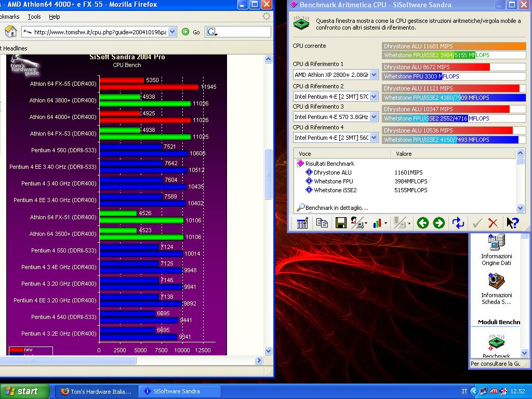
Task: Click the IT language bar indicator
Action: [464, 391]
